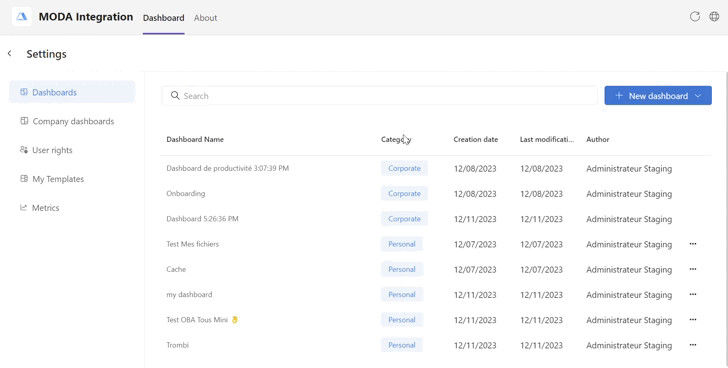Click the Corporate tag on Onboarding row
Image resolution: width=728 pixels, height=368 pixels.
pos(404,194)
